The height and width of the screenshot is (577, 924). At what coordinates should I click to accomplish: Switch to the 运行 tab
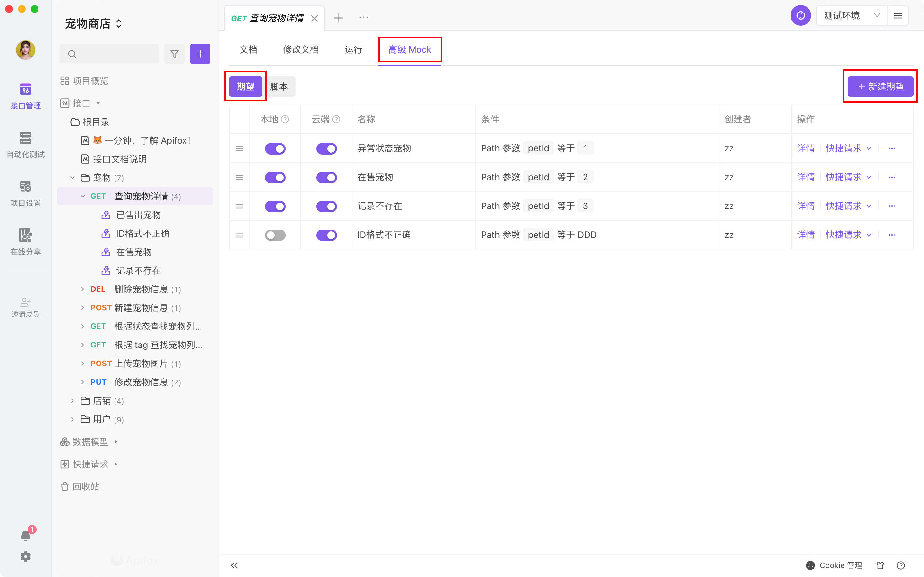tap(353, 49)
